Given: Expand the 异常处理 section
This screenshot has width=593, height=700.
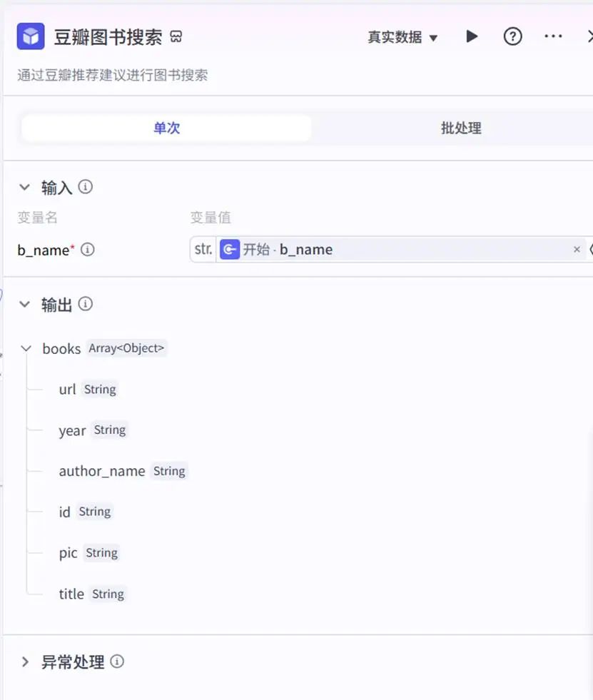Looking at the screenshot, I should pyautogui.click(x=25, y=661).
